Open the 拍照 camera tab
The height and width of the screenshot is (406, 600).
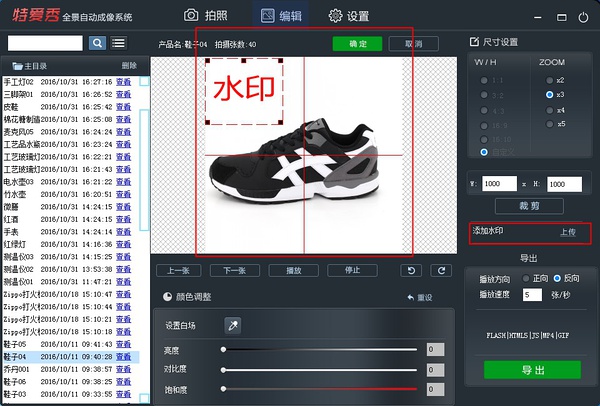pos(205,16)
